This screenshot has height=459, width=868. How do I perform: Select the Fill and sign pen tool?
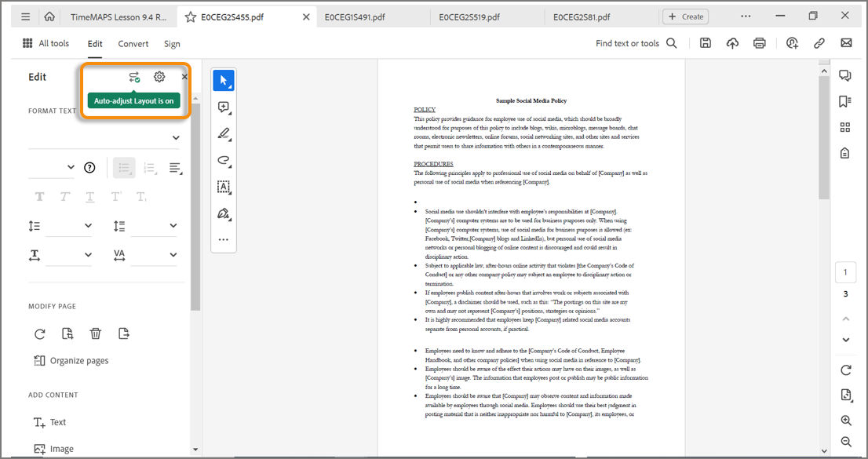(224, 213)
